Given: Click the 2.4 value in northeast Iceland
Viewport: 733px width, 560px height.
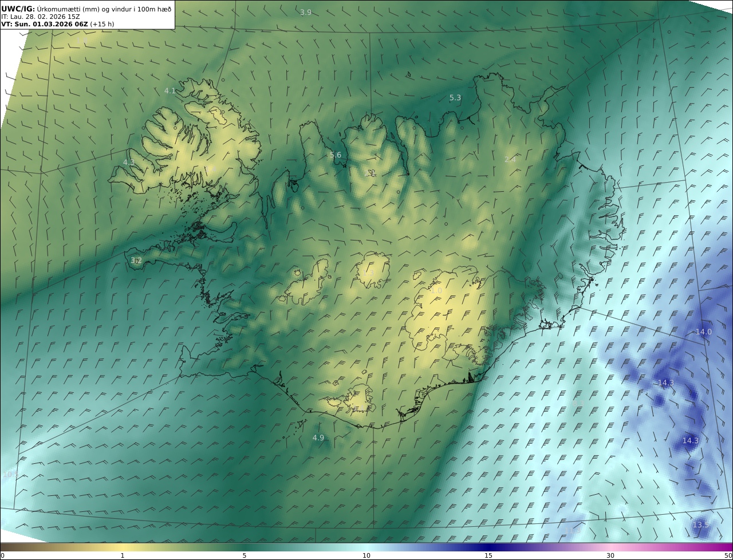Looking at the screenshot, I should coord(510,159).
